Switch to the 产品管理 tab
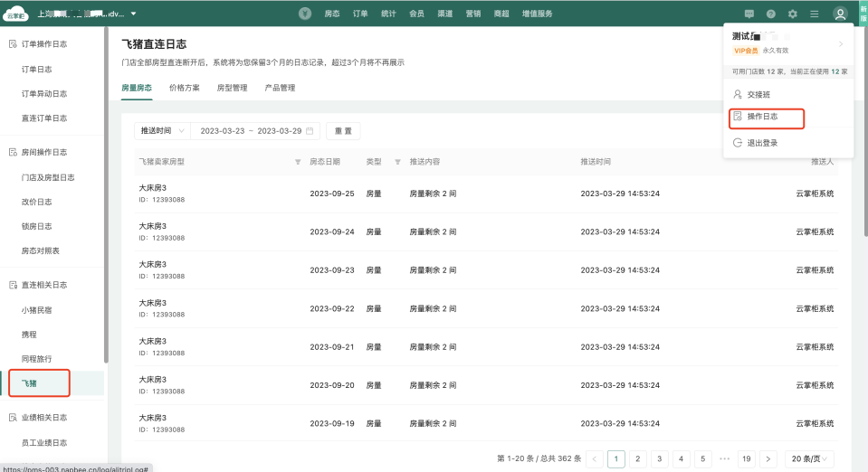 (280, 88)
